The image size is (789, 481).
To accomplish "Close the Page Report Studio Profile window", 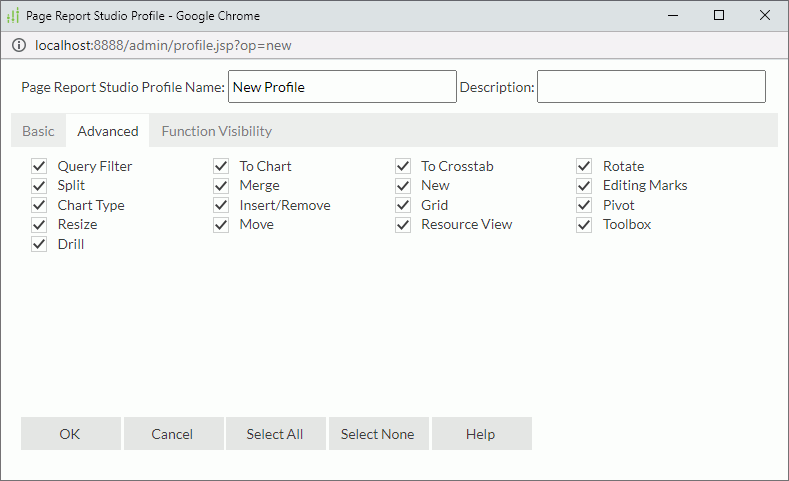I will [x=765, y=16].
